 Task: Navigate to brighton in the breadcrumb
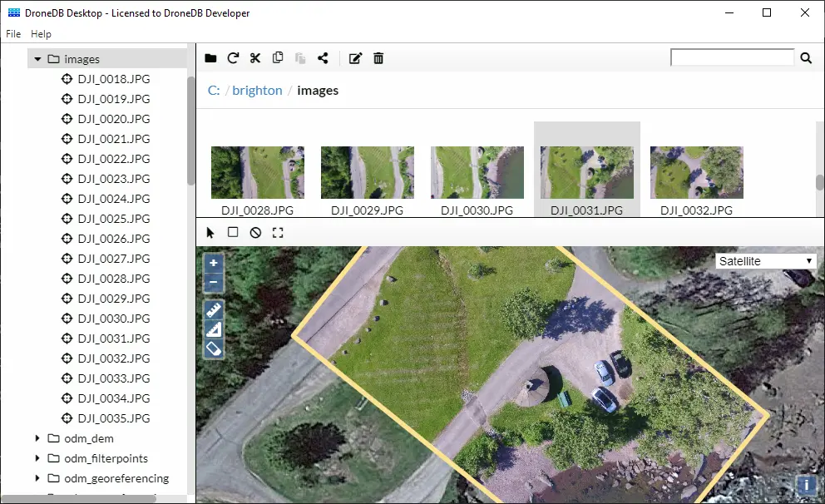point(257,91)
